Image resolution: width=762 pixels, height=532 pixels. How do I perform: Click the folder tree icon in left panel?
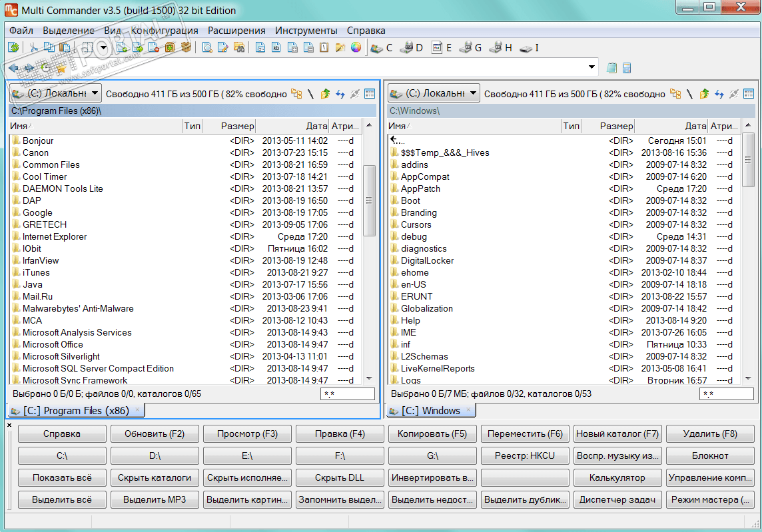296,94
